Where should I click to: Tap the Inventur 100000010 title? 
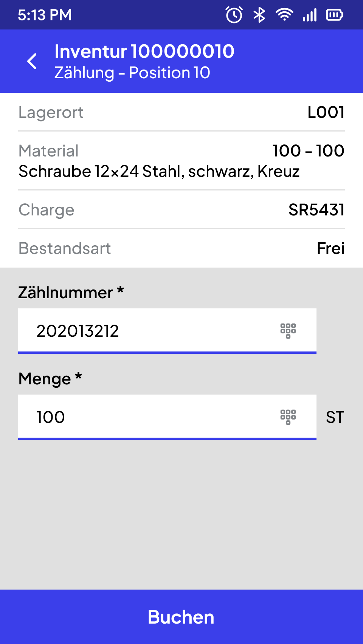pos(144,51)
